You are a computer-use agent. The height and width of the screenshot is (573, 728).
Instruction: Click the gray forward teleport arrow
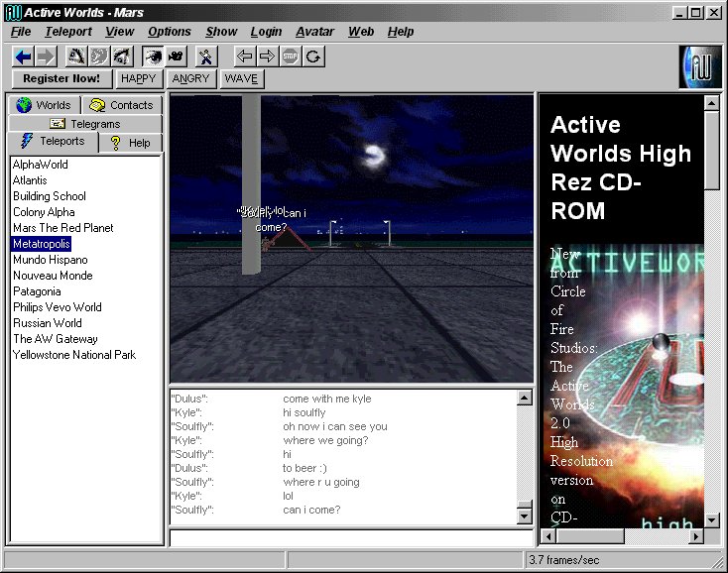click(46, 57)
